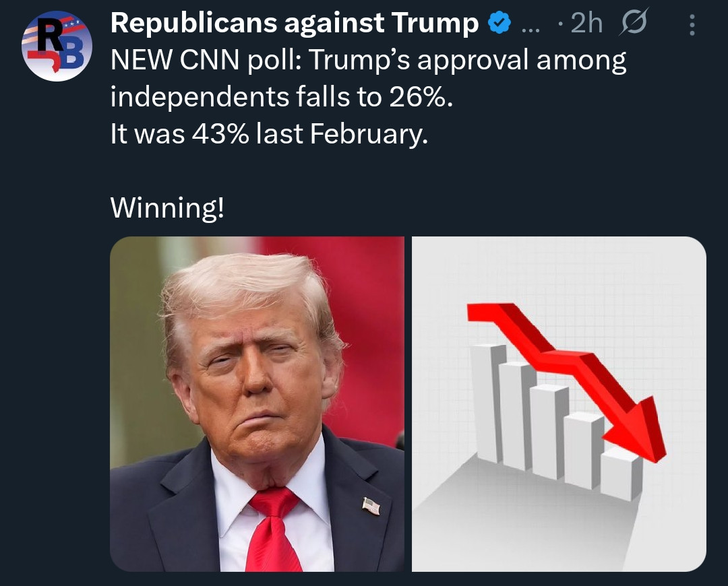
Task: Open the three-dot more options menu
Action: tap(692, 25)
